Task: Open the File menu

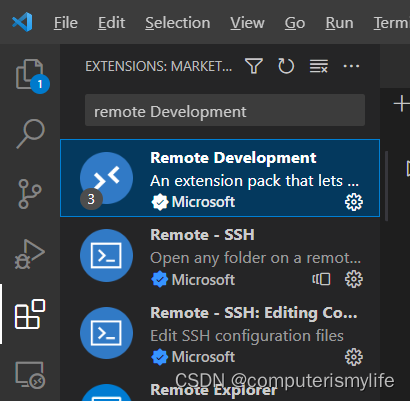Action: [66, 23]
